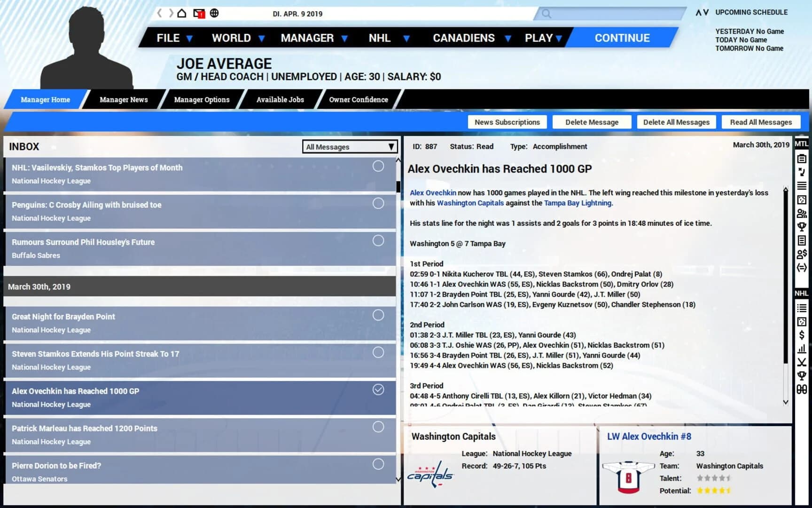Screen dimensions: 812x508
Task: Open the inbox messages icon with notification badge
Action: click(199, 14)
